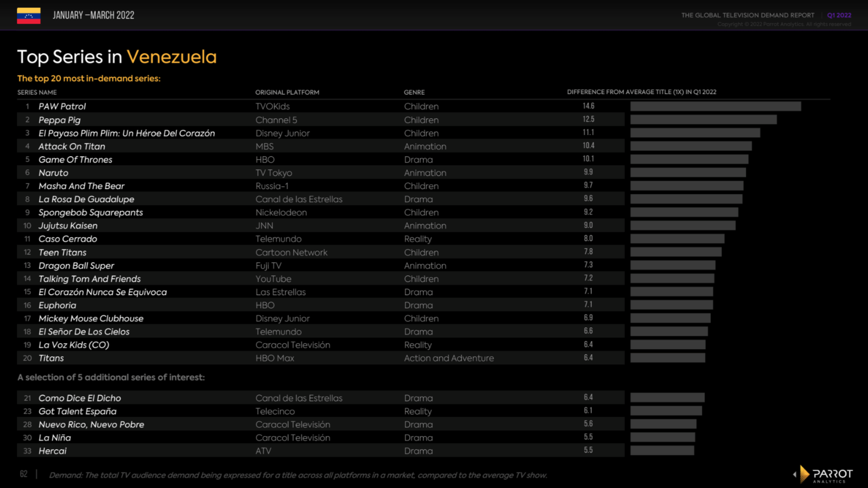This screenshot has width=868, height=488.
Task: Select the HBO Max platform cell
Action: (275, 358)
